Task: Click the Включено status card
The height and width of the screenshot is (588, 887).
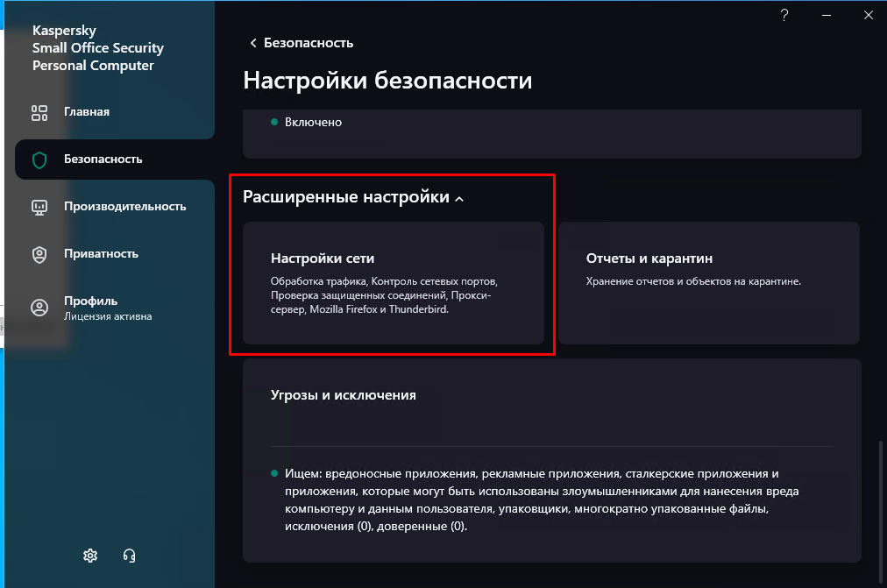Action: tap(551, 131)
